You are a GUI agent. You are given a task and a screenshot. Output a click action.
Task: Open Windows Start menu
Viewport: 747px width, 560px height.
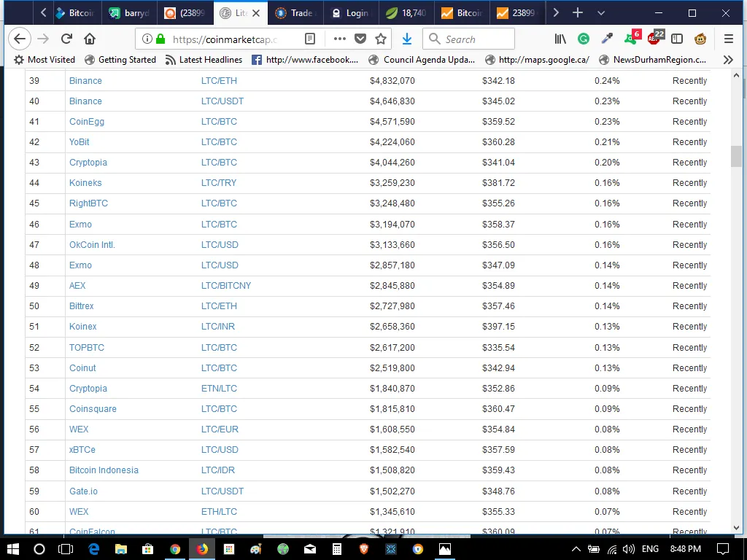coord(13,549)
